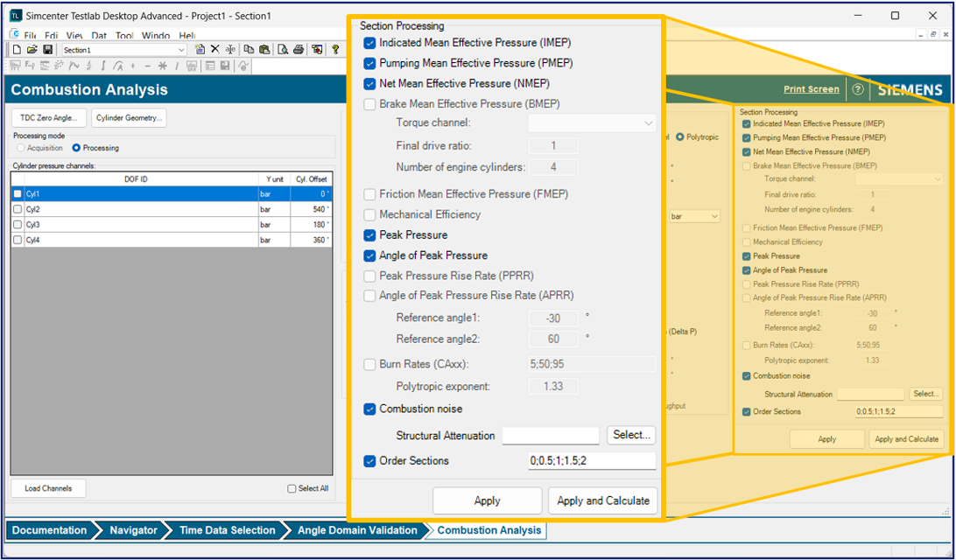Click the Y unit column header
Screen dimensions: 956x560
pyautogui.click(x=274, y=179)
